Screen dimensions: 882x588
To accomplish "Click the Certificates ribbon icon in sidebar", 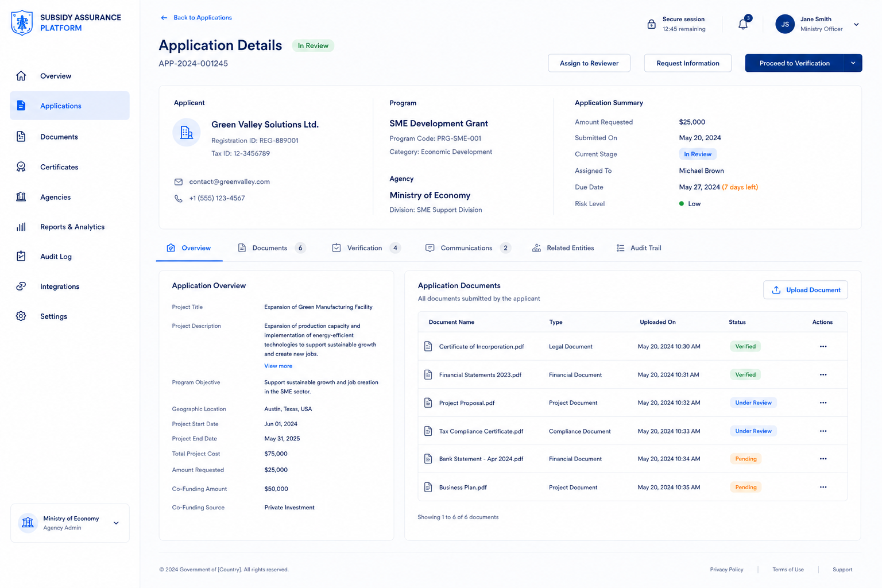I will (21, 167).
